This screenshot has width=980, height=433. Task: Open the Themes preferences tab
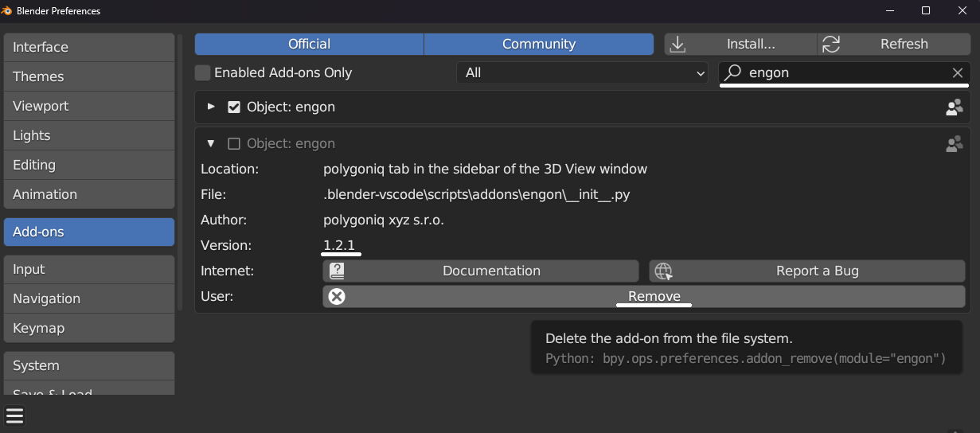(x=89, y=77)
